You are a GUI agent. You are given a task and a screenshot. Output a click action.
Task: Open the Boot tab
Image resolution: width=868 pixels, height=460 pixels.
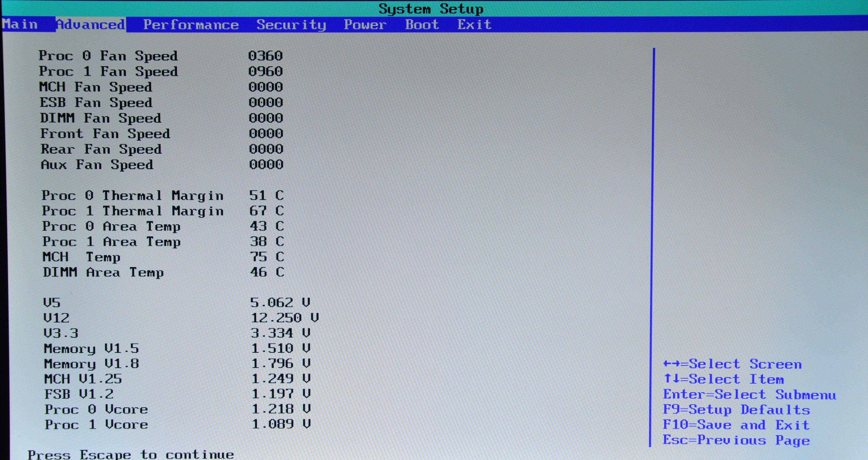point(422,25)
